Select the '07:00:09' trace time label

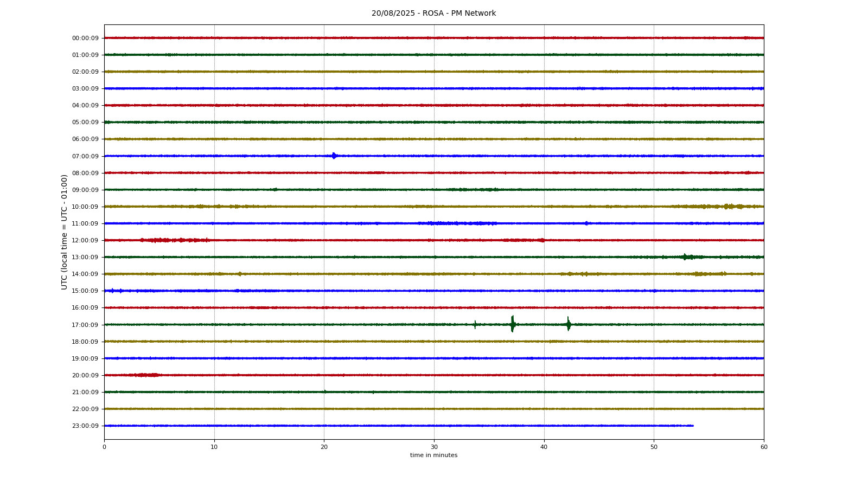pos(85,156)
